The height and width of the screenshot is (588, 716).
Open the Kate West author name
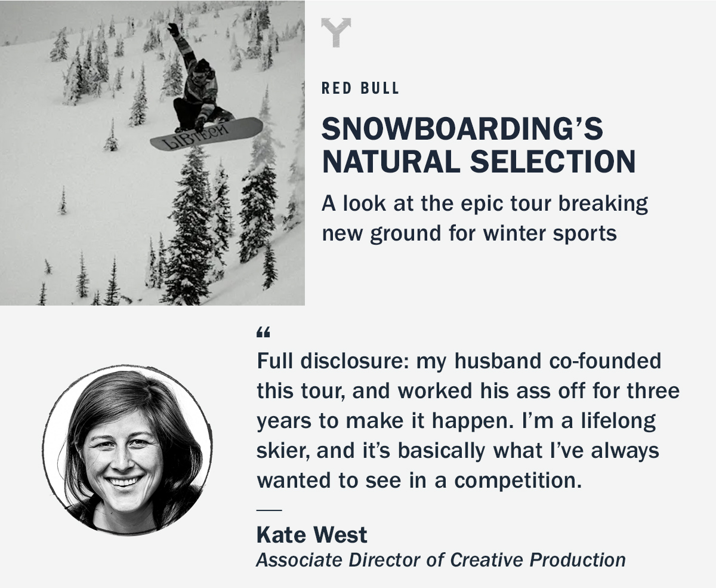coord(312,535)
